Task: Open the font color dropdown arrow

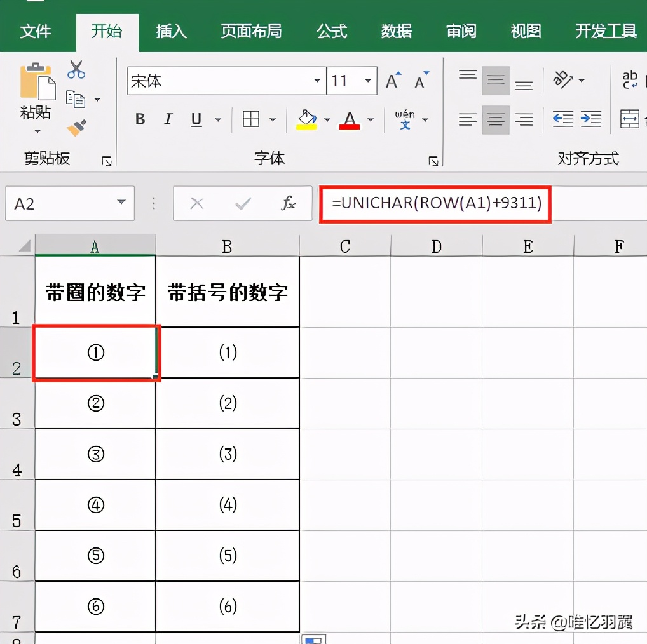Action: pos(371,119)
